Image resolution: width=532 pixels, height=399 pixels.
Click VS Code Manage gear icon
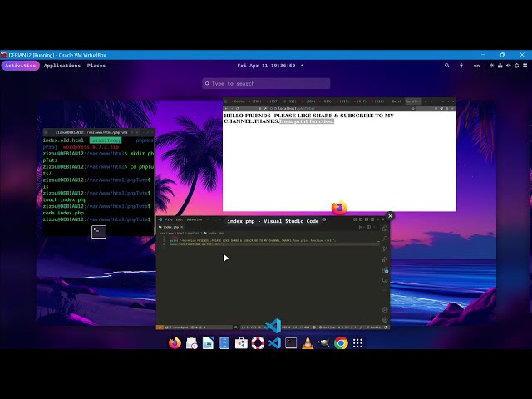[x=385, y=320]
